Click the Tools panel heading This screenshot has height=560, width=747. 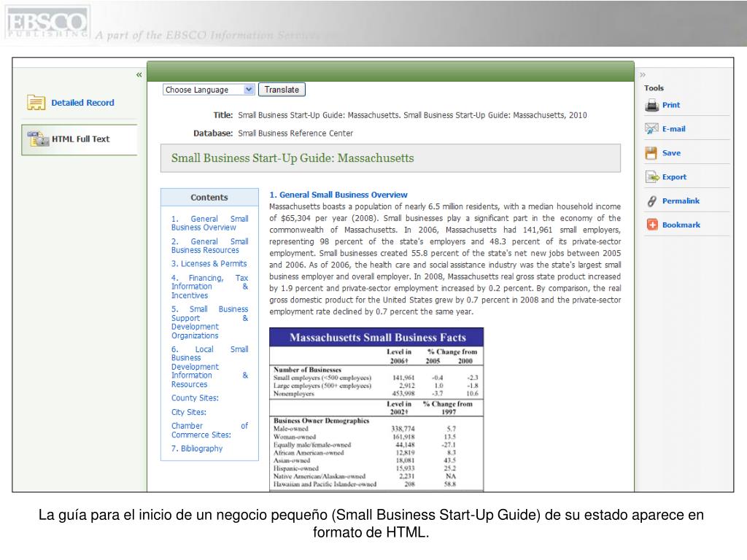coord(654,88)
